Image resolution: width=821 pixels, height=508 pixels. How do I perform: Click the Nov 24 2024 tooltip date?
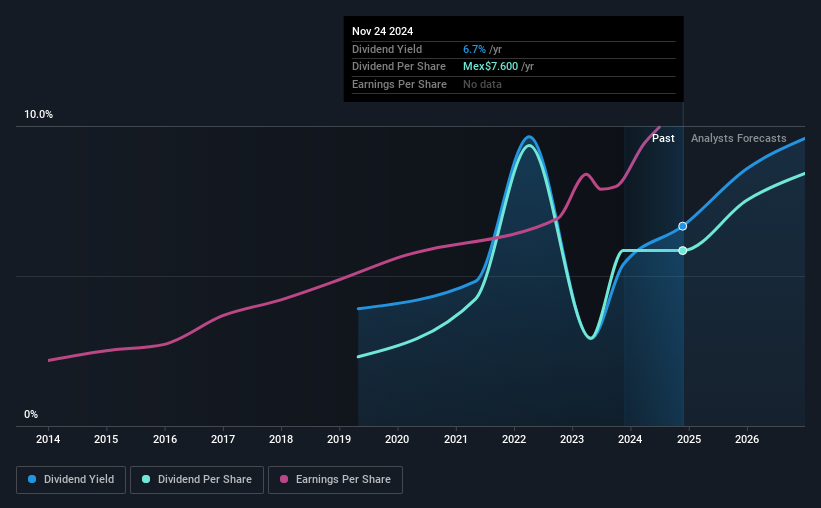pyautogui.click(x=382, y=31)
